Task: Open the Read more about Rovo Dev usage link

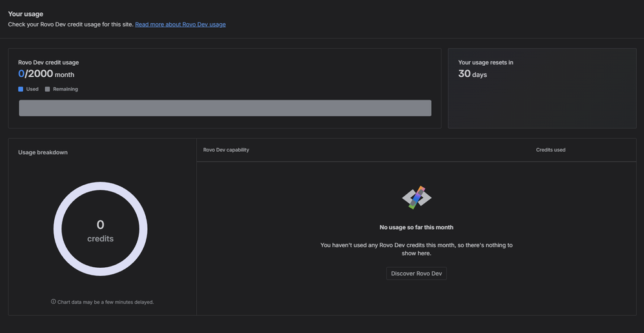Action: click(180, 25)
